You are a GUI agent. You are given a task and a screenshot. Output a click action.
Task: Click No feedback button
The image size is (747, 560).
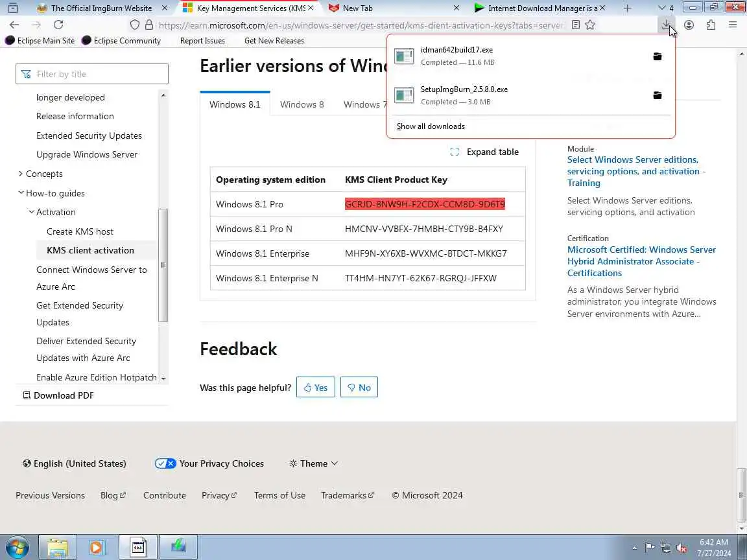pyautogui.click(x=359, y=387)
